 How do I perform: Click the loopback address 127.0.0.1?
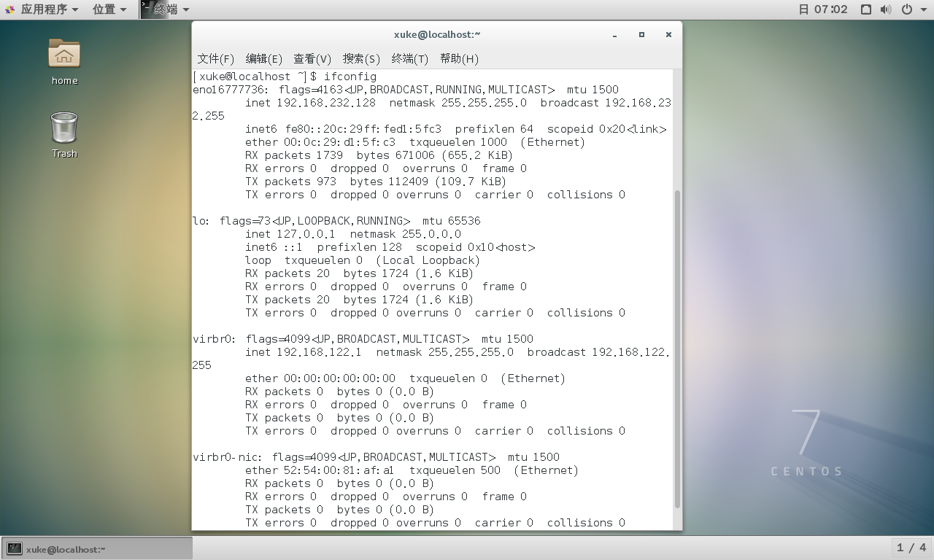click(306, 234)
